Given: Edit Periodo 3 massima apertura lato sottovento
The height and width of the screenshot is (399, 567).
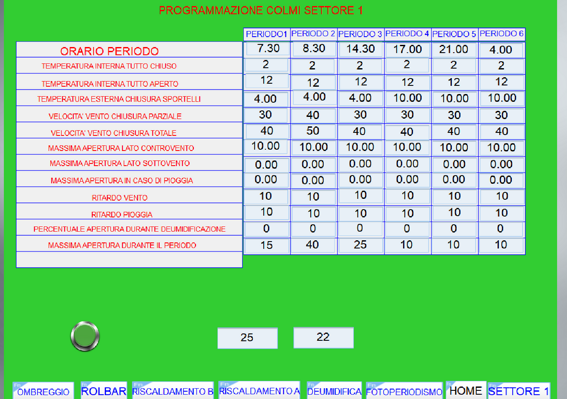Looking at the screenshot, I should coord(361,164).
